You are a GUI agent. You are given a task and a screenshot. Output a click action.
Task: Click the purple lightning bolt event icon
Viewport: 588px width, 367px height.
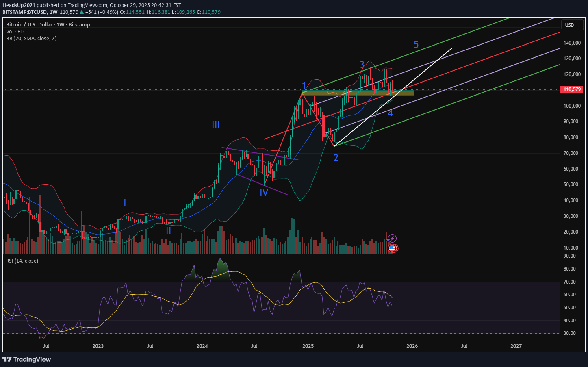pos(392,238)
